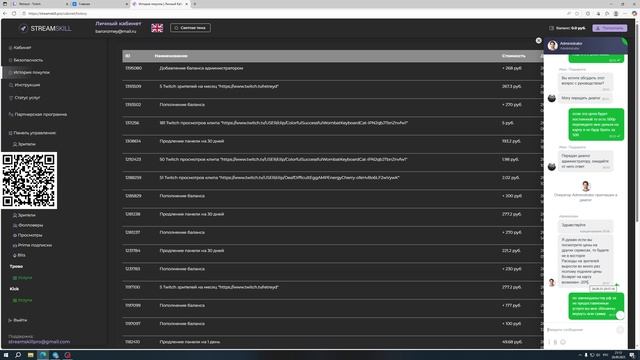Click the 'ID' column header
640x360 pixels.
(x=127, y=56)
